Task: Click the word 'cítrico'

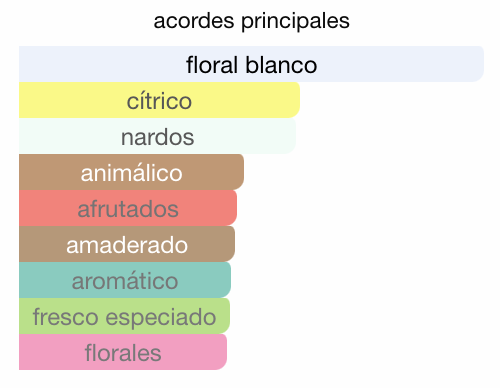Action: pos(159,101)
